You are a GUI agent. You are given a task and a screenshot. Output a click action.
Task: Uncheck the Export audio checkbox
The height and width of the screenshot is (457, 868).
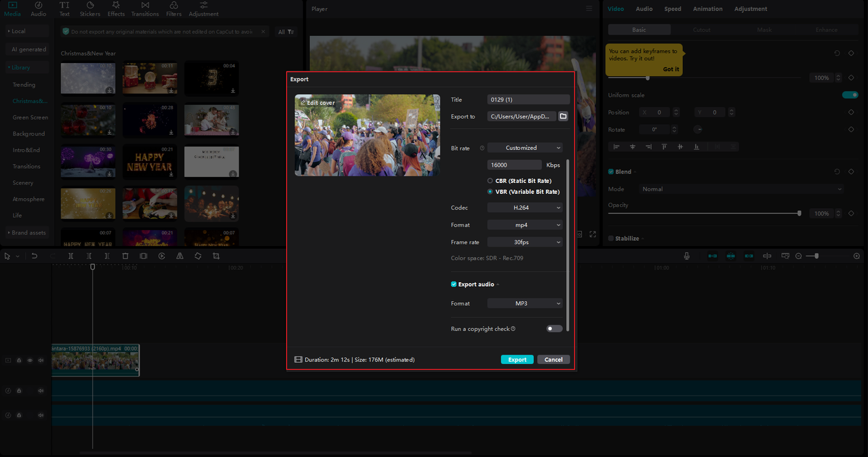(x=454, y=284)
